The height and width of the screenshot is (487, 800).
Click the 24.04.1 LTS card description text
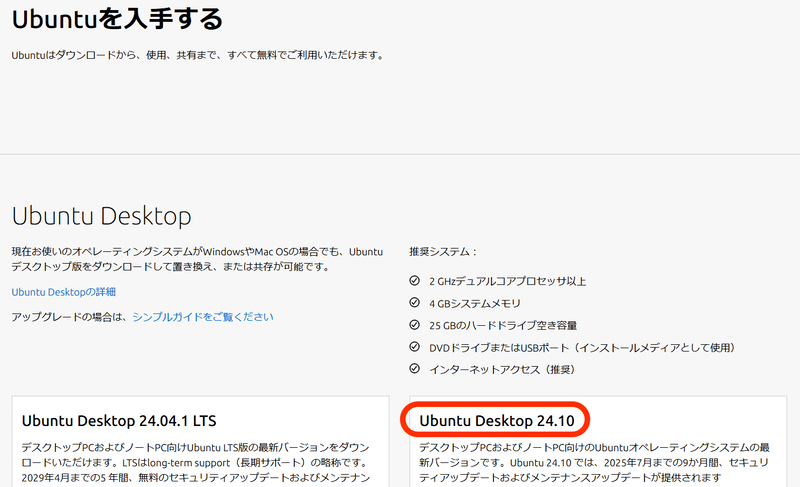(x=196, y=463)
